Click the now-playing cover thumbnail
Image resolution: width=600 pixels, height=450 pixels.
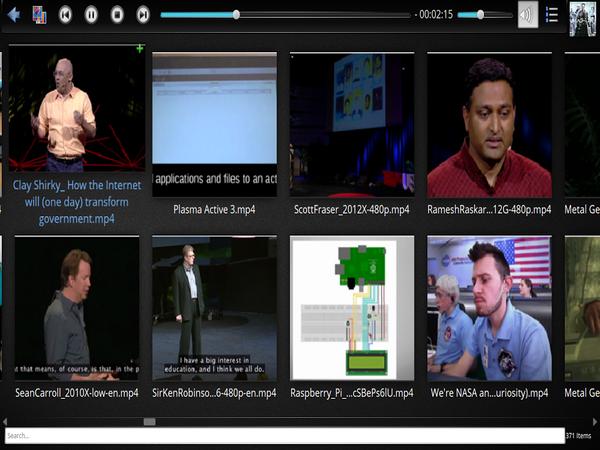click(x=582, y=15)
